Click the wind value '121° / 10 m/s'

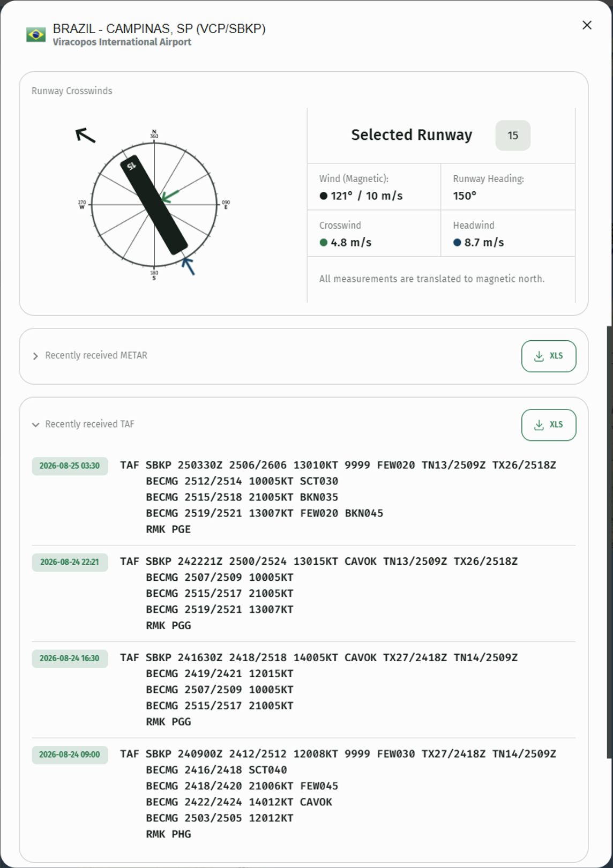367,196
